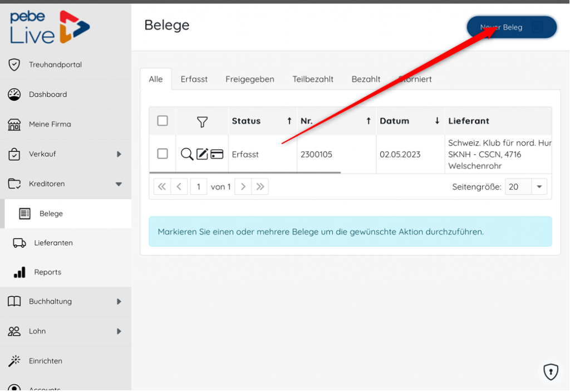Click the Neuer Beleg button

pyautogui.click(x=512, y=27)
